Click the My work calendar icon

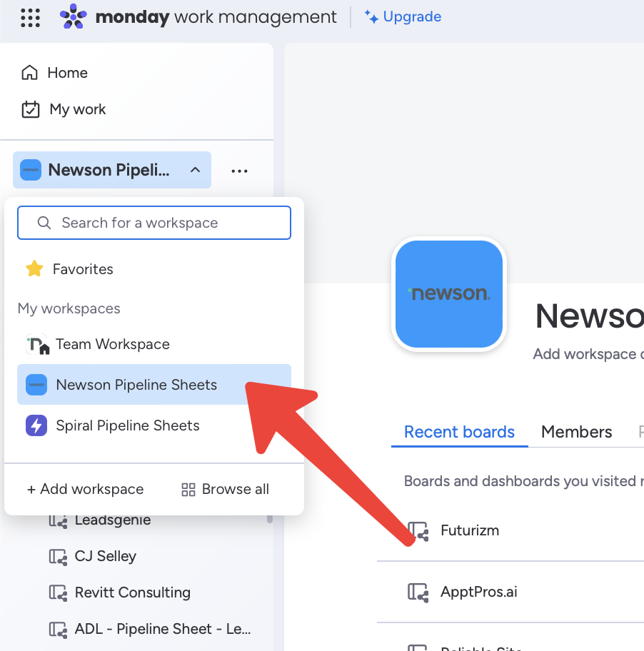click(x=30, y=110)
